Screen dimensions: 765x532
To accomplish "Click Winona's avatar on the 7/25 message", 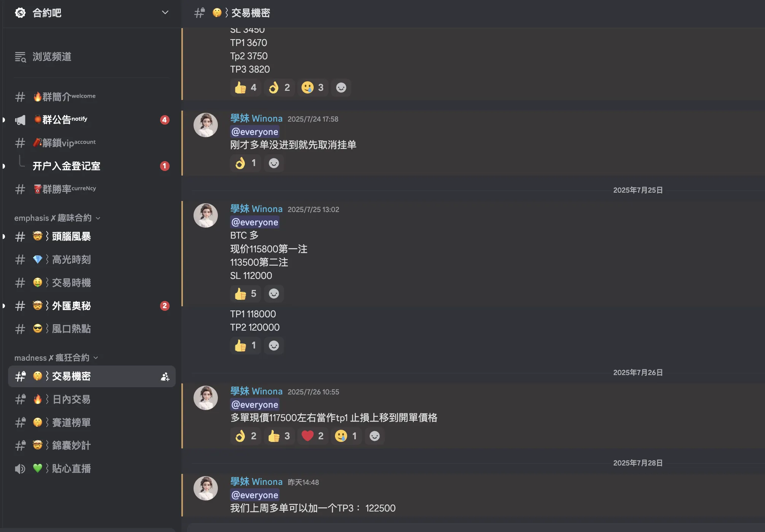I will click(x=205, y=215).
